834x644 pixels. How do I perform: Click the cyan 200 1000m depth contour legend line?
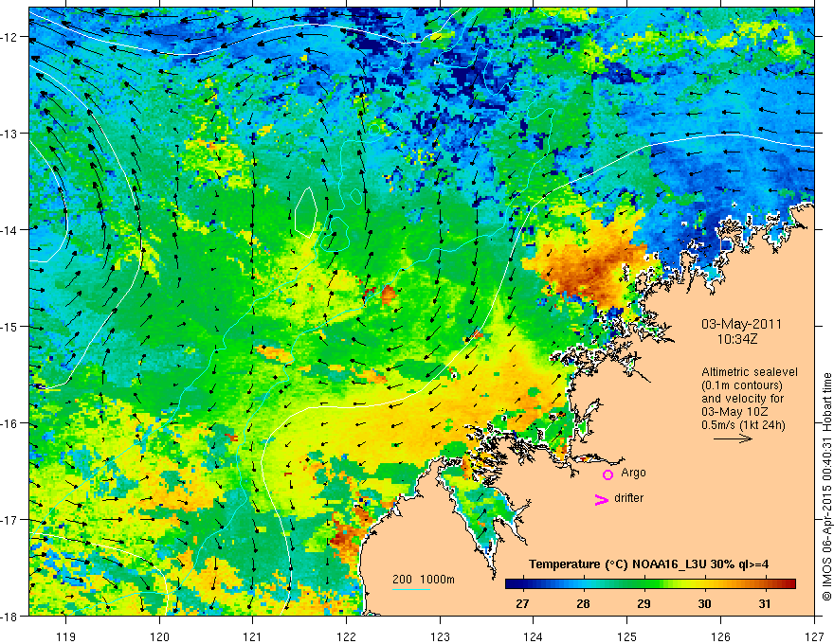pyautogui.click(x=411, y=589)
